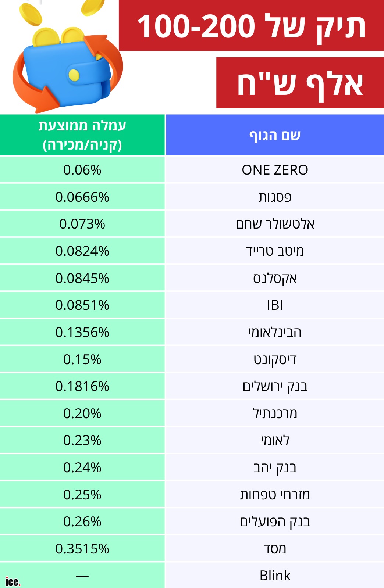The image size is (384, 588).
Task: Select the בנק ירושלים row
Action: pos(192,386)
